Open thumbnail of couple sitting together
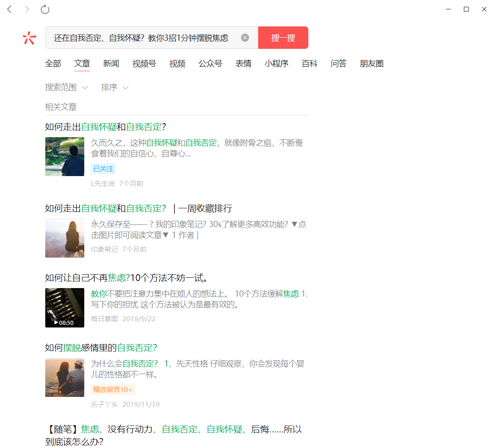493x448 pixels. (x=65, y=377)
